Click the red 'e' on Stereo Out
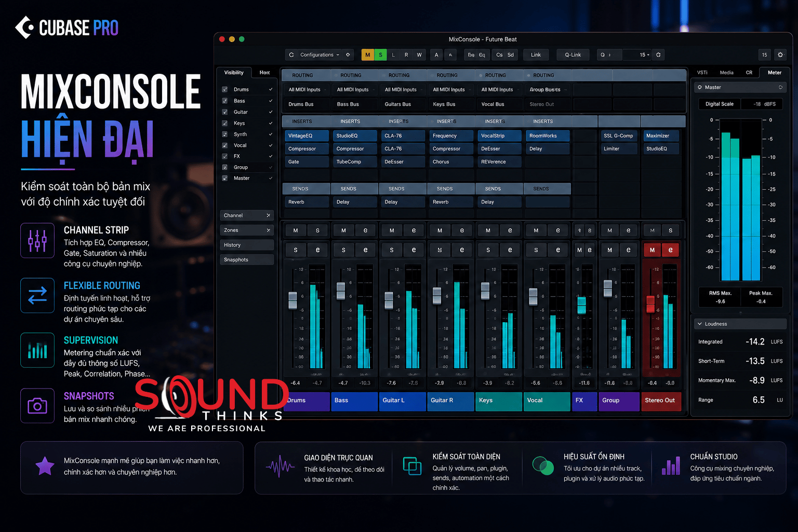 point(670,250)
